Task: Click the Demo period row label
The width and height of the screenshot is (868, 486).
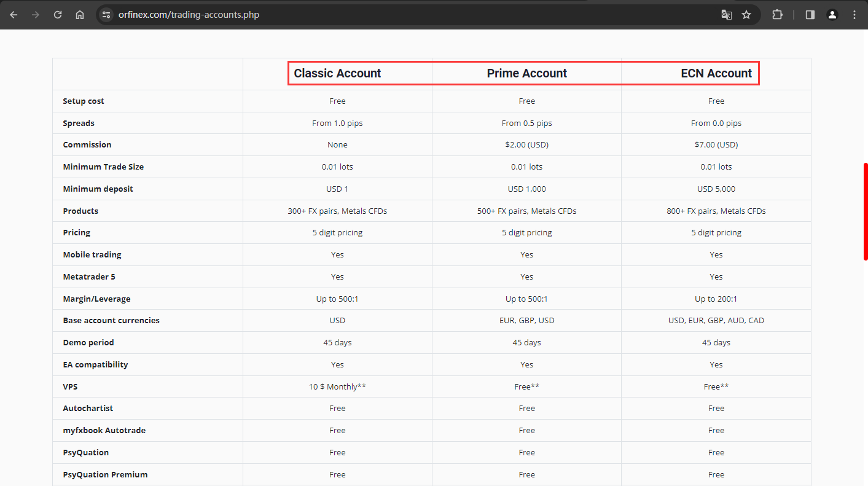Action: (88, 342)
